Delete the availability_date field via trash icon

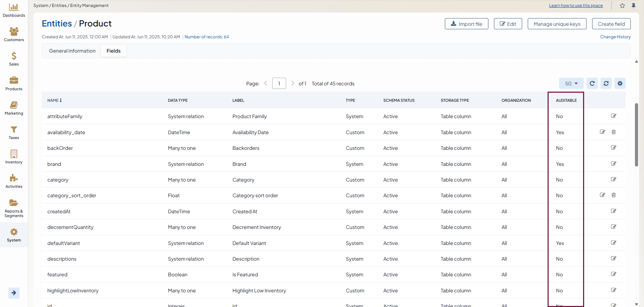tap(613, 132)
